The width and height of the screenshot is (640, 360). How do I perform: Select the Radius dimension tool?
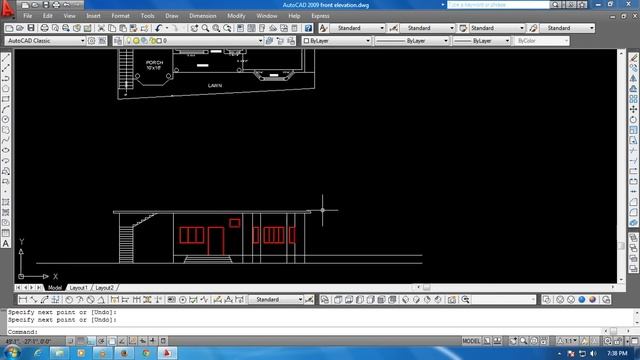click(x=69, y=300)
